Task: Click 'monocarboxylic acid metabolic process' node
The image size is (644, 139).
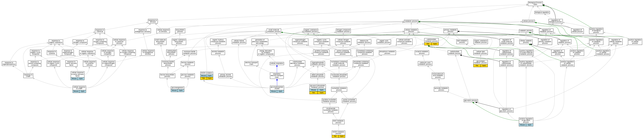Action: click(438, 76)
